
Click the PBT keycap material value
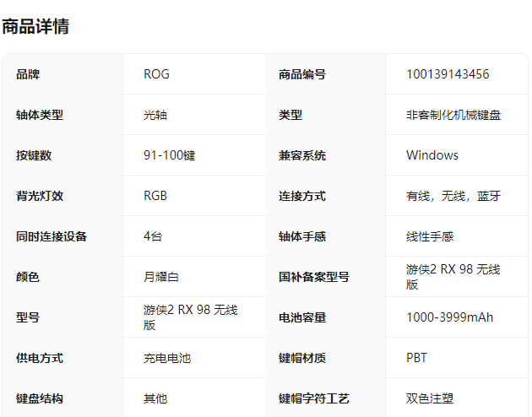tap(416, 358)
